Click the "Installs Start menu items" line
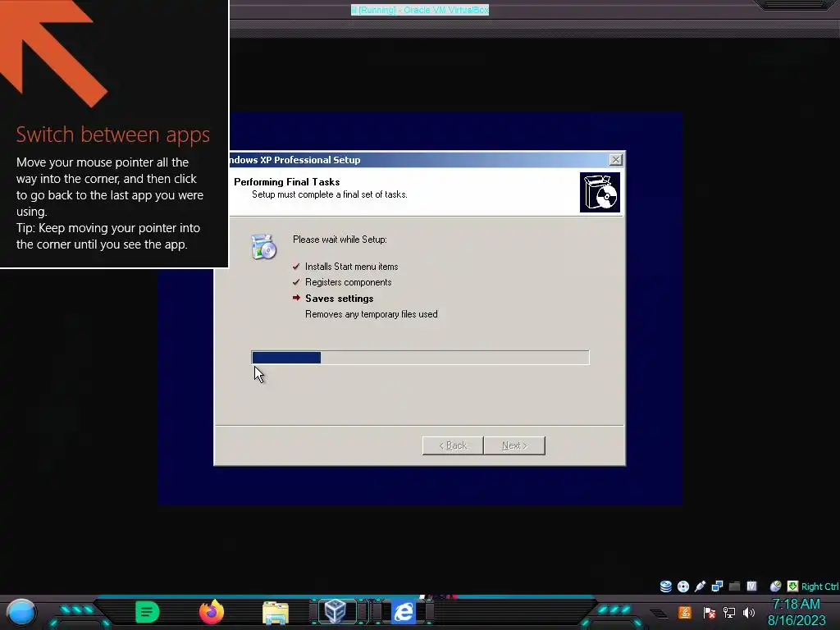 pyautogui.click(x=351, y=267)
